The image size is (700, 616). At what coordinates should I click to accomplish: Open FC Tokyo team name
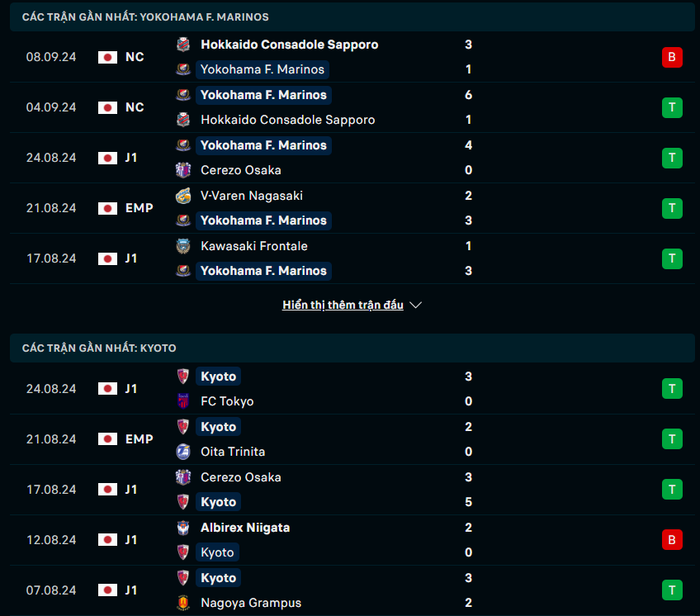[x=227, y=401]
